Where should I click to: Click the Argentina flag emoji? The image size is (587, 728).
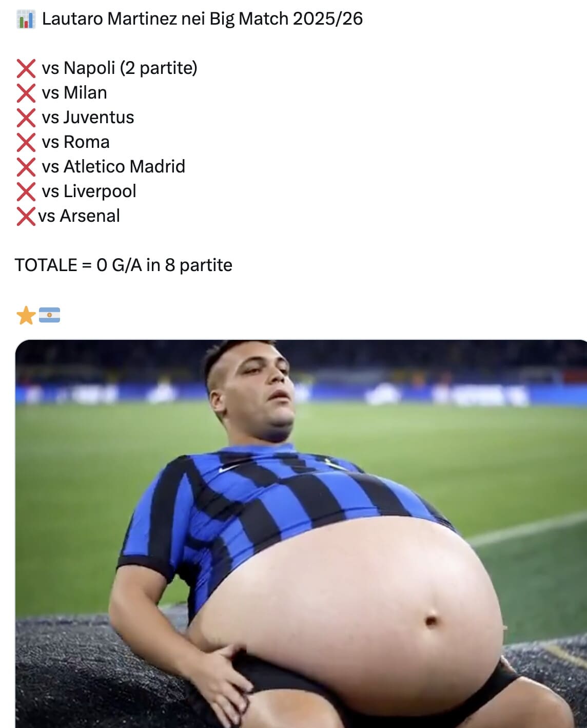(x=49, y=315)
